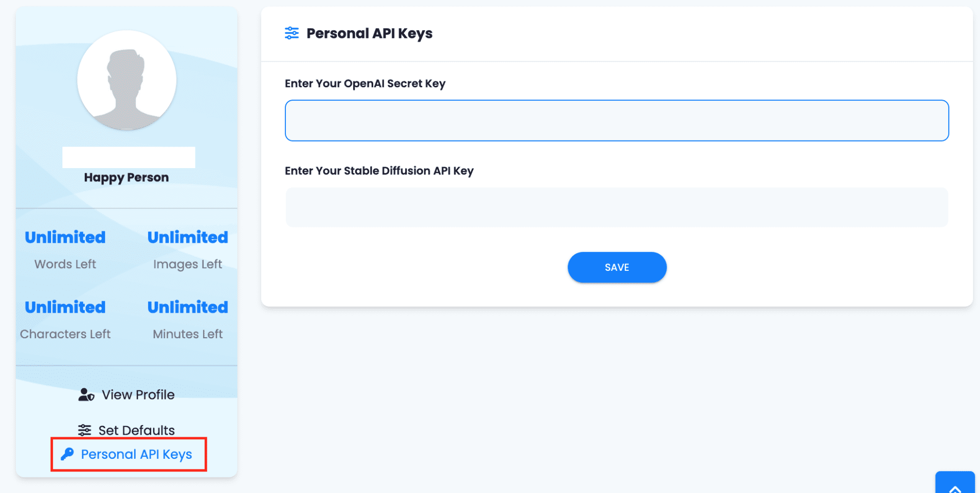This screenshot has height=493, width=980.
Task: Click into the Stable Diffusion API Key field
Action: [617, 207]
